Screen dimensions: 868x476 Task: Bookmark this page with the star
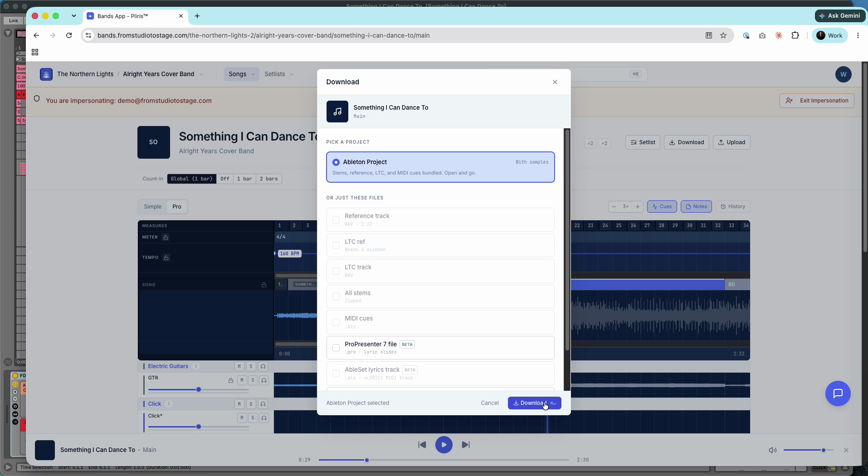tap(723, 35)
